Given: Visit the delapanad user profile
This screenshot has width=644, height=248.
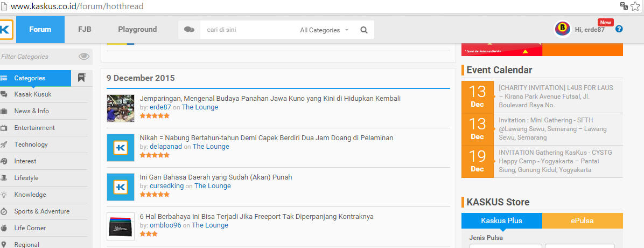Looking at the screenshot, I should pos(166,147).
